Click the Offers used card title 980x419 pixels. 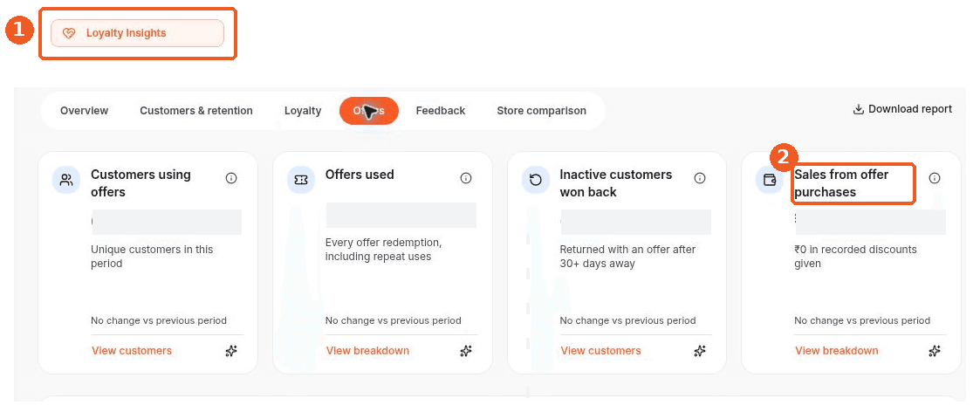pos(360,175)
